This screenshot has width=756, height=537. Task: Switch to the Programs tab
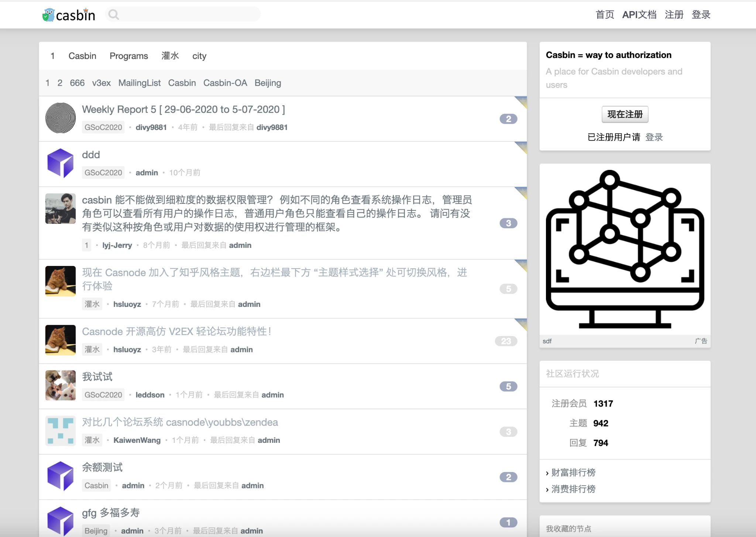tap(128, 56)
